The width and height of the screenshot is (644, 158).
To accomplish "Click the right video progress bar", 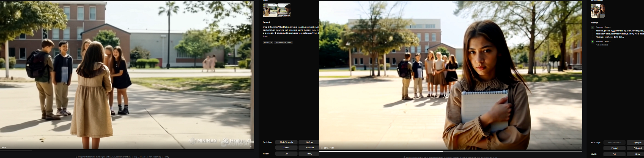I will [451, 151].
